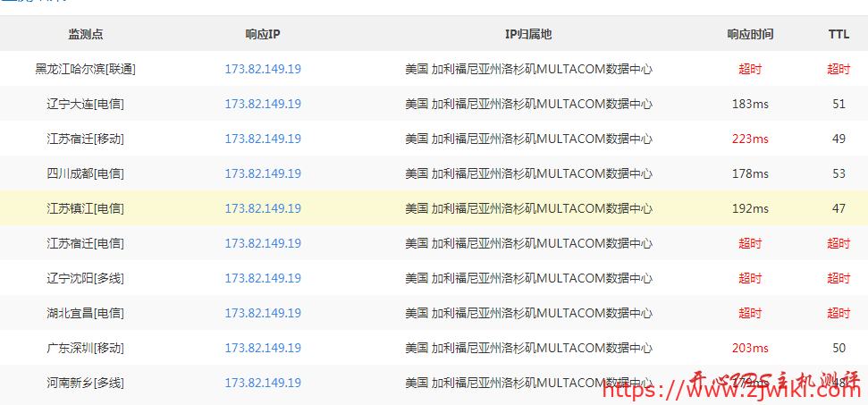Image resolution: width=868 pixels, height=405 pixels.
Task: Open the IP link in the 辽宁沈阳[多线] row
Action: point(263,278)
